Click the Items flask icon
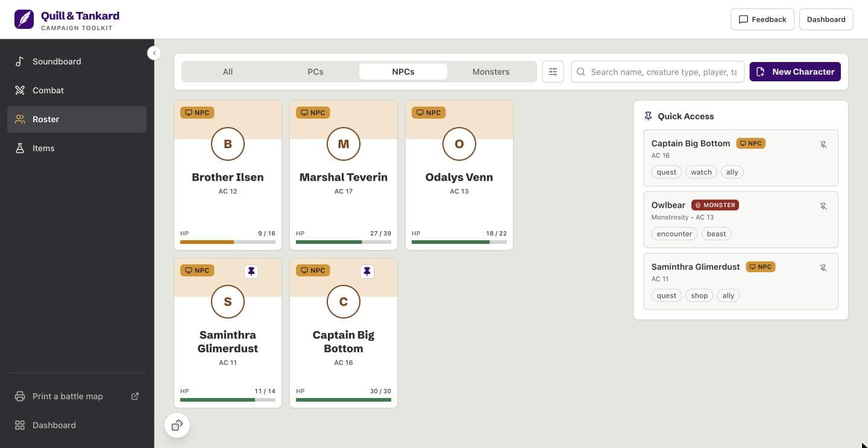Image resolution: width=868 pixels, height=448 pixels. click(20, 148)
